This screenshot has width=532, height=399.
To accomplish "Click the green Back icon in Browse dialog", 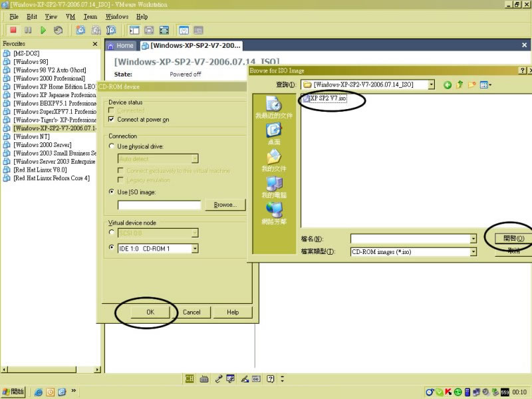I will coord(448,85).
